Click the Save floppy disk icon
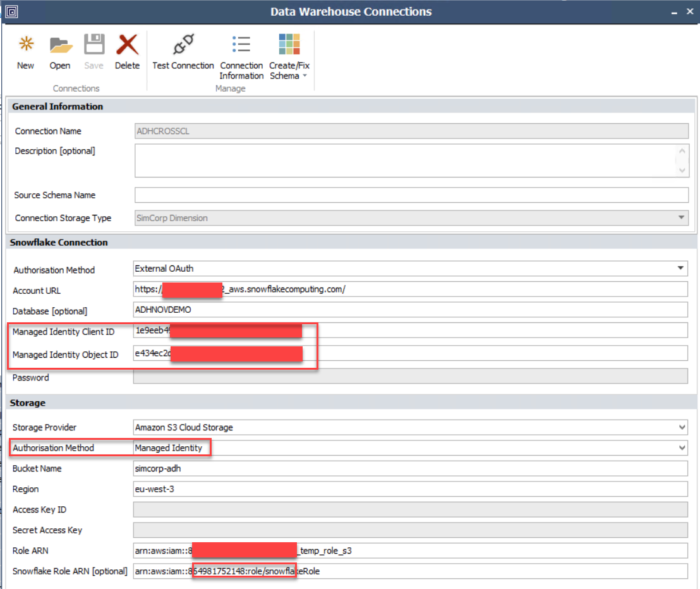The width and height of the screenshot is (700, 589). (94, 44)
